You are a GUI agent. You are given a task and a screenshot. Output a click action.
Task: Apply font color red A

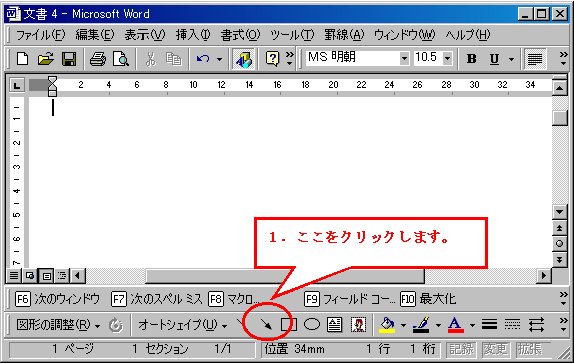tap(455, 324)
